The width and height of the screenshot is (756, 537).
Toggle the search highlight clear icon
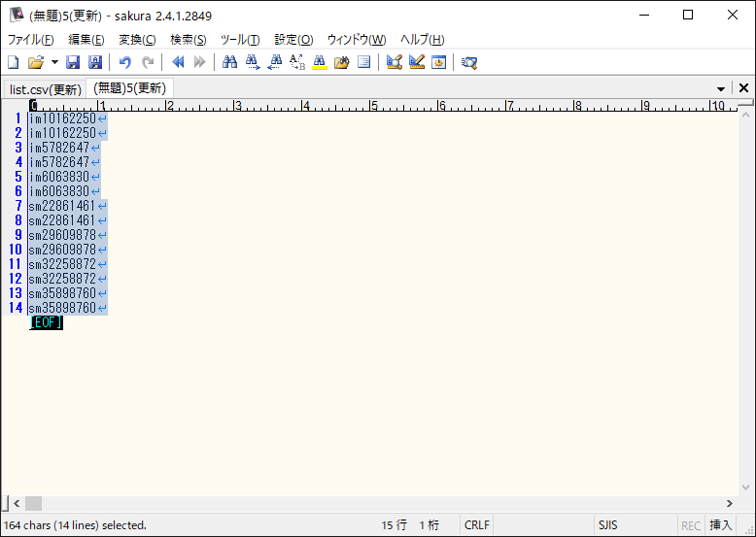coord(319,62)
